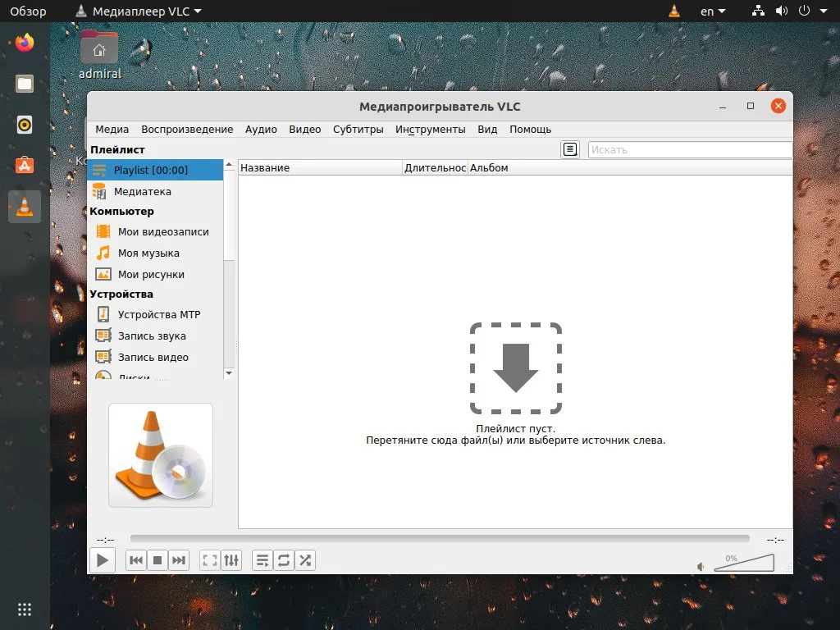Open the Инструменты menu
840x630 pixels.
point(431,129)
